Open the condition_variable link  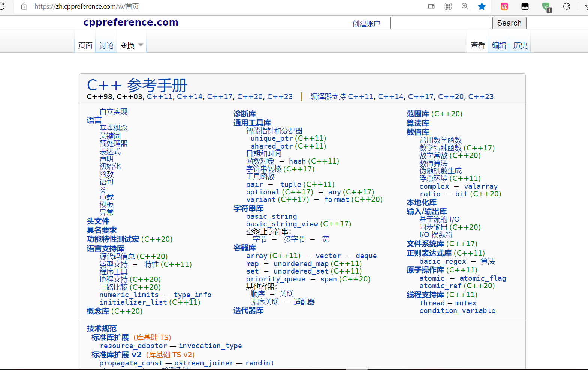pos(457,311)
